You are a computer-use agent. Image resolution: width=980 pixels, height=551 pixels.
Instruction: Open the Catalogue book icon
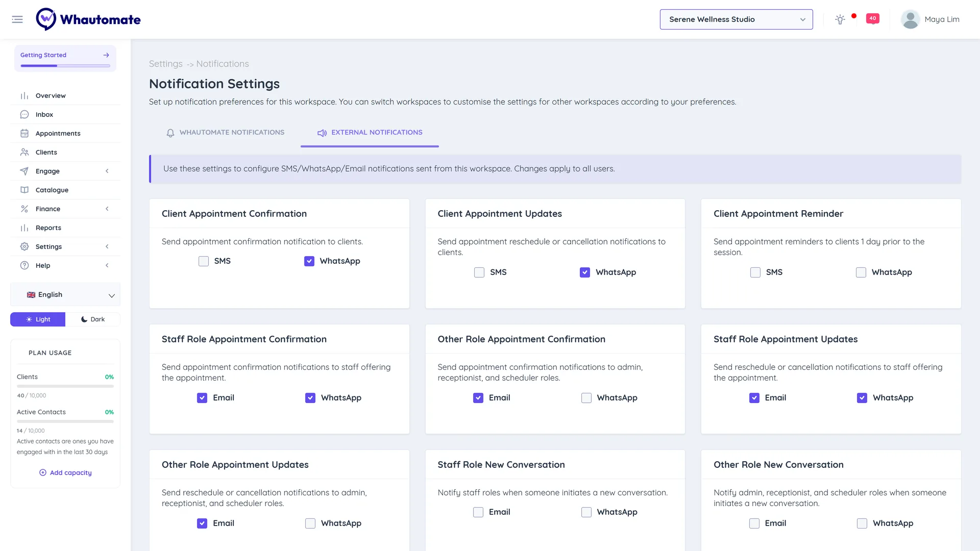point(24,190)
